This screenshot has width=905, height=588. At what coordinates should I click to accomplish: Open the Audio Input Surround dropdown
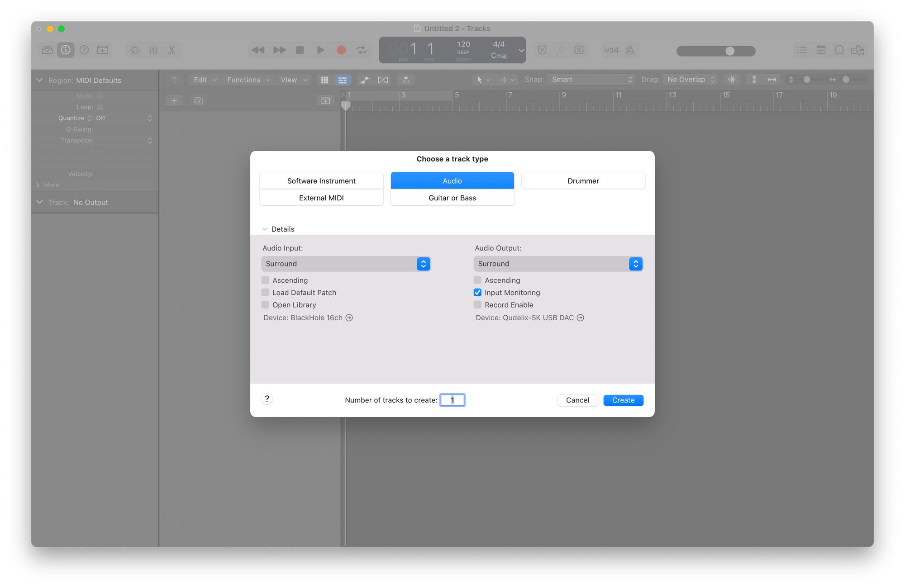coord(346,264)
